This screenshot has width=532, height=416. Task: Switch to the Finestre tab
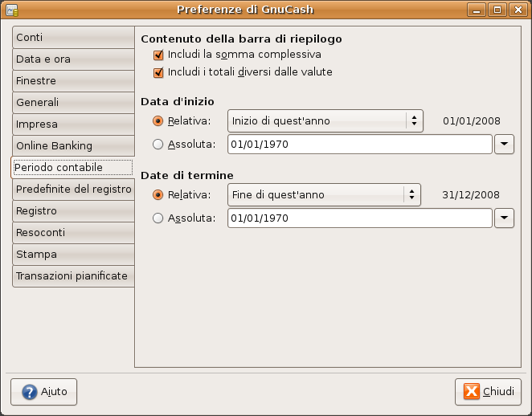pyautogui.click(x=73, y=80)
